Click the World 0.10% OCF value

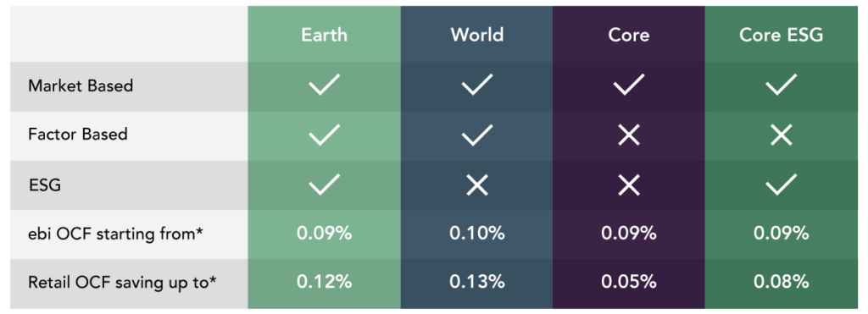click(477, 234)
